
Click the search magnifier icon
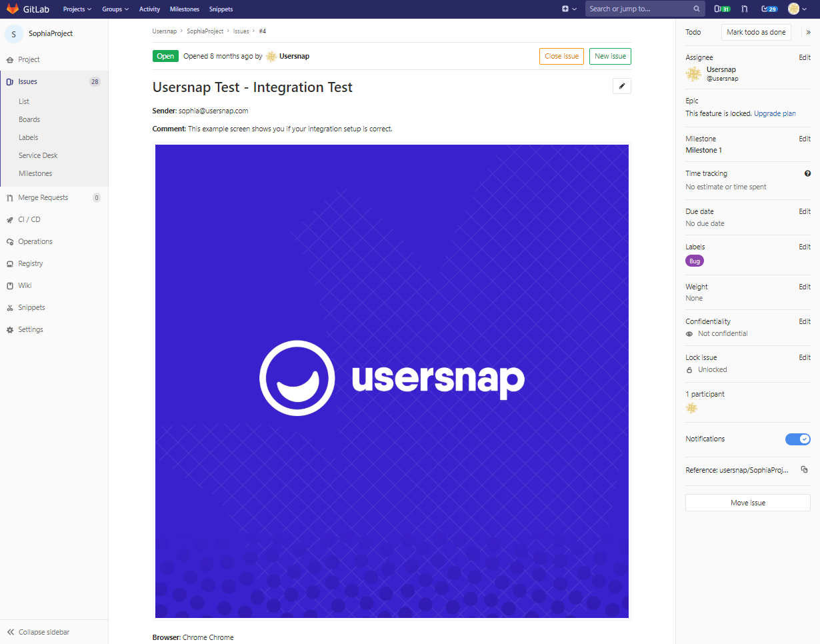point(697,9)
